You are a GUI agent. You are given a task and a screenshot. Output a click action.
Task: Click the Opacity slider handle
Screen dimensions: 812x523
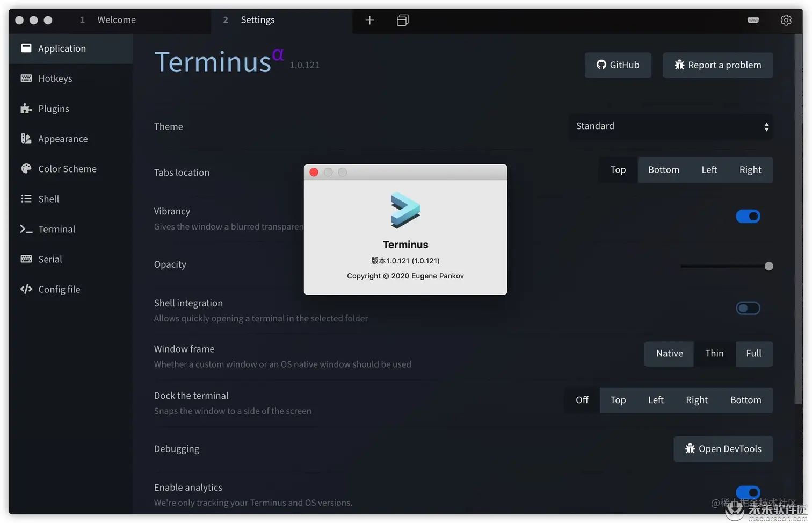tap(769, 266)
